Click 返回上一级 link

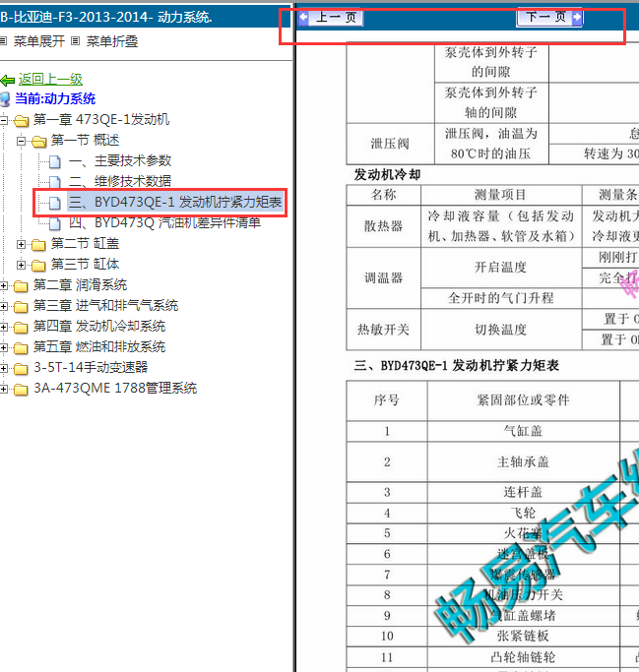click(50, 79)
